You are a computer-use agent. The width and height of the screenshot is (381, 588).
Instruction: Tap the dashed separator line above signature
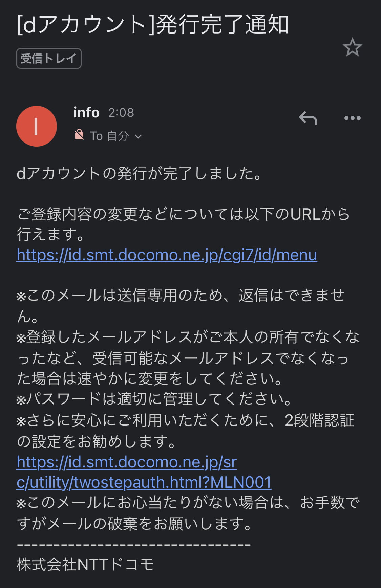pyautogui.click(x=134, y=545)
